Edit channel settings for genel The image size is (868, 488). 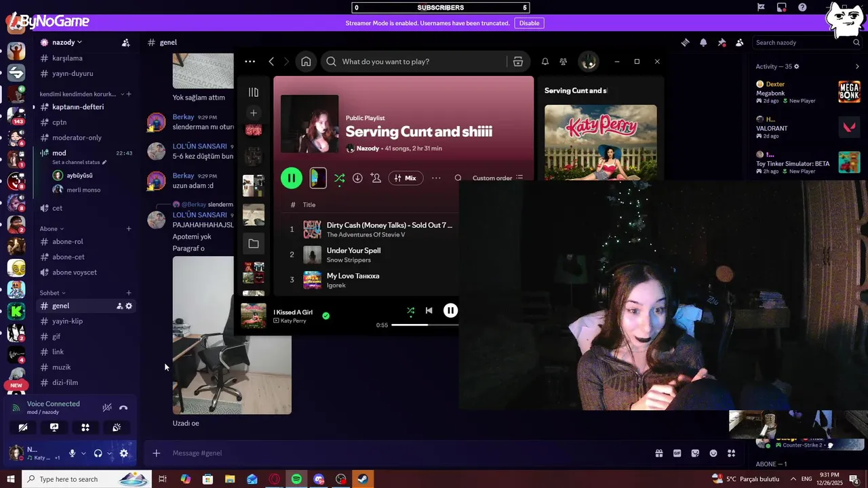(129, 306)
